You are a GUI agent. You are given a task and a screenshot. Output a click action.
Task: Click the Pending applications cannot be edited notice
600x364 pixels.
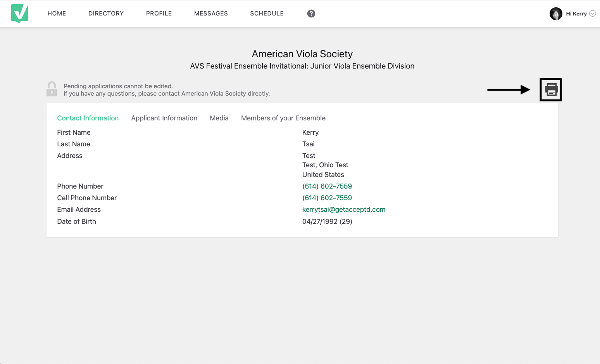pyautogui.click(x=118, y=86)
